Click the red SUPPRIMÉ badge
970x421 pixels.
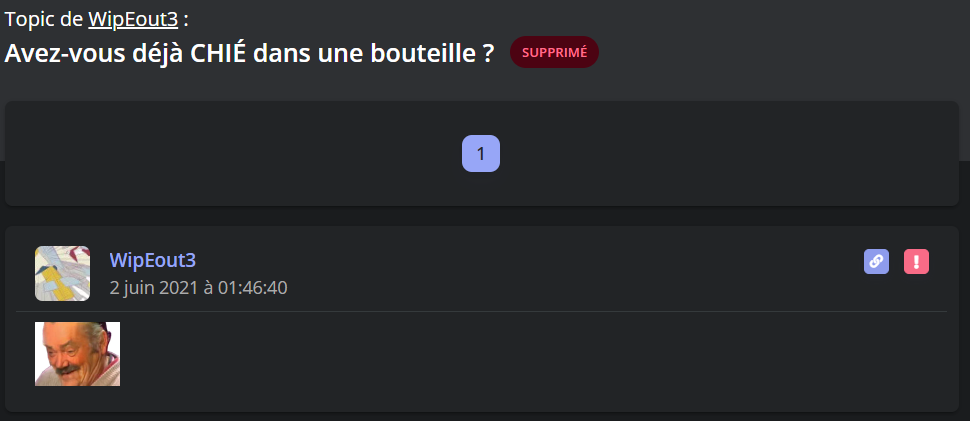click(554, 52)
